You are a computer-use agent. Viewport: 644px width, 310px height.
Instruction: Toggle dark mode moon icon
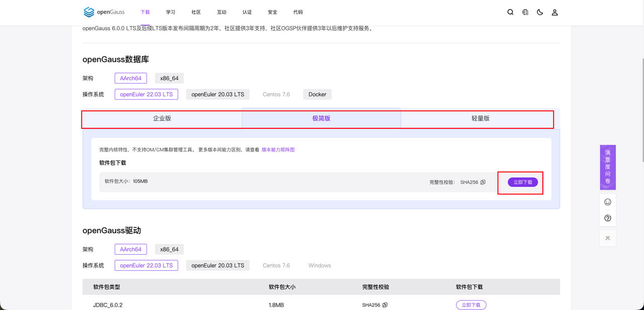[x=540, y=12]
